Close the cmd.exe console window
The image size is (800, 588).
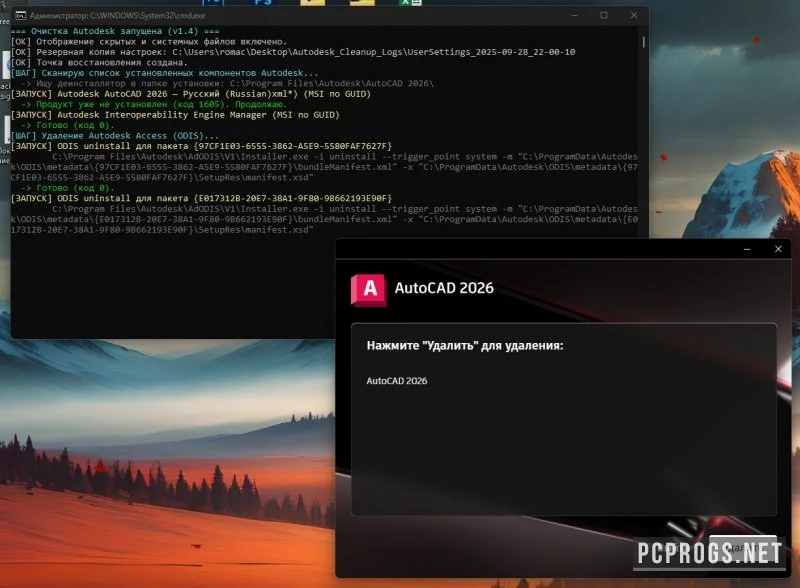[634, 15]
